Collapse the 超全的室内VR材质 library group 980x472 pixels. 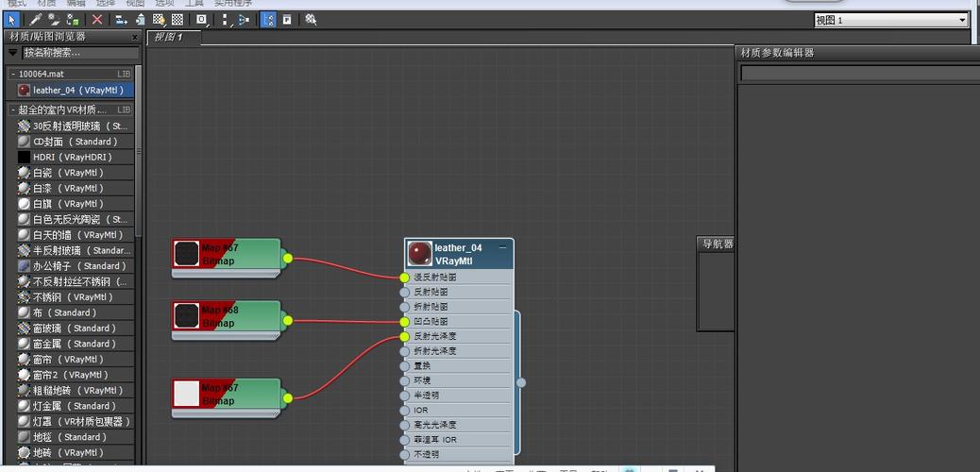pyautogui.click(x=12, y=110)
